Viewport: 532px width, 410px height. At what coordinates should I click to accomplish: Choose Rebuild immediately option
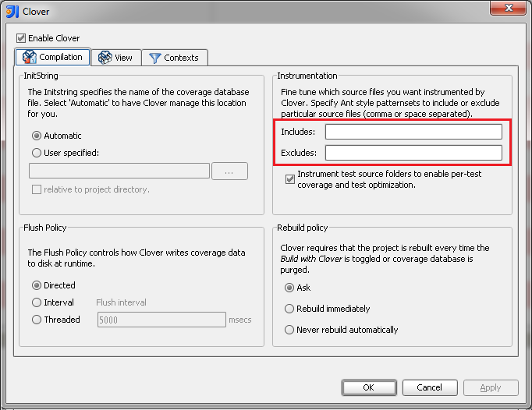coord(289,309)
